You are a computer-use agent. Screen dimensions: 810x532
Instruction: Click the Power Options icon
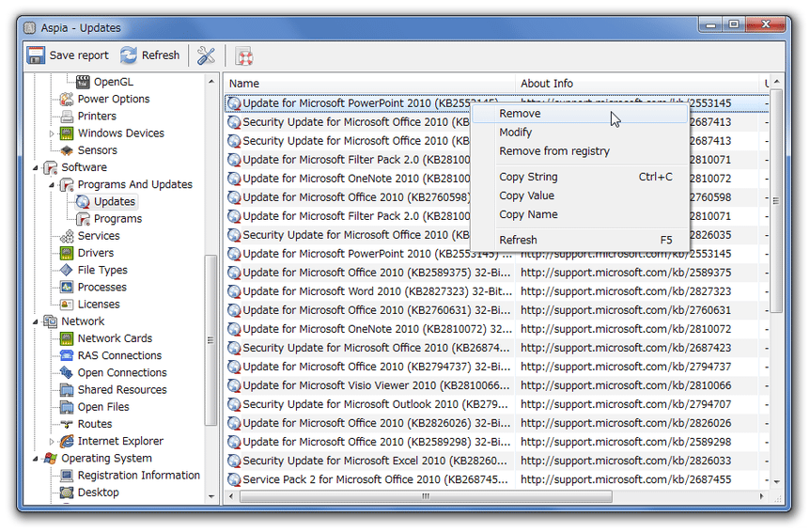click(67, 99)
